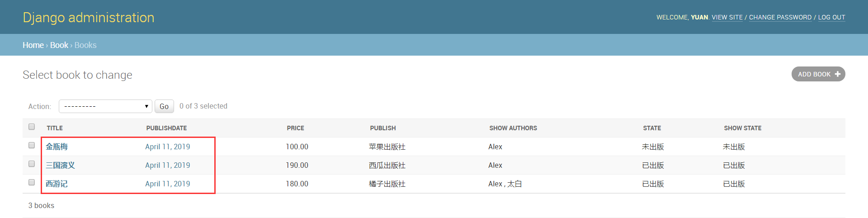Check the box for 金瓶梅 row
The width and height of the screenshot is (868, 218).
tap(32, 145)
